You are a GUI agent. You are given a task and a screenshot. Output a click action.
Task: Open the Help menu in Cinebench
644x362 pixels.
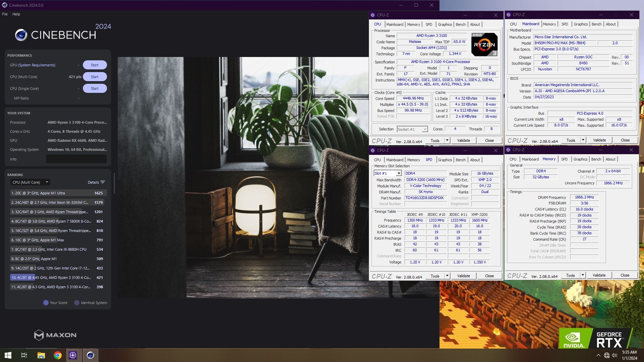(x=16, y=14)
